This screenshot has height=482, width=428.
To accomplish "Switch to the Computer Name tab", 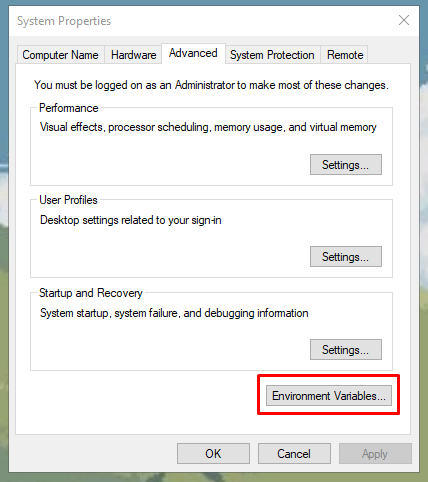I will (x=60, y=55).
